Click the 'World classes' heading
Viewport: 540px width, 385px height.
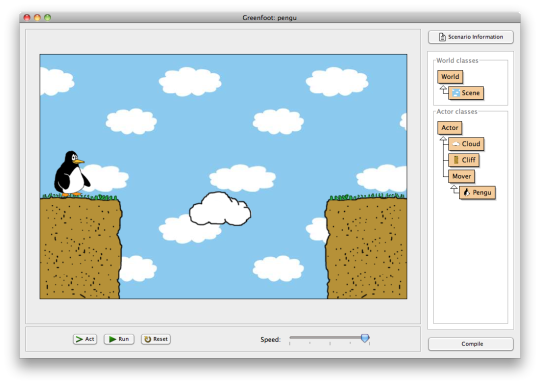point(457,61)
